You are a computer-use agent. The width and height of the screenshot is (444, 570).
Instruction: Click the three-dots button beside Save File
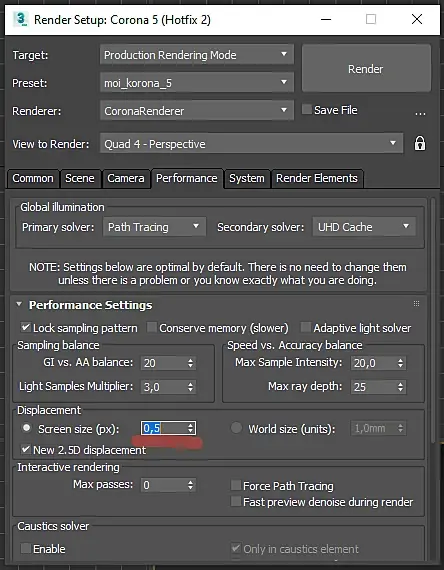(420, 113)
